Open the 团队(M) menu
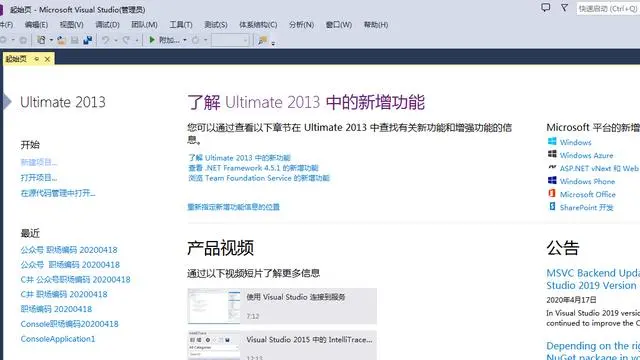The image size is (640, 360). (144, 25)
